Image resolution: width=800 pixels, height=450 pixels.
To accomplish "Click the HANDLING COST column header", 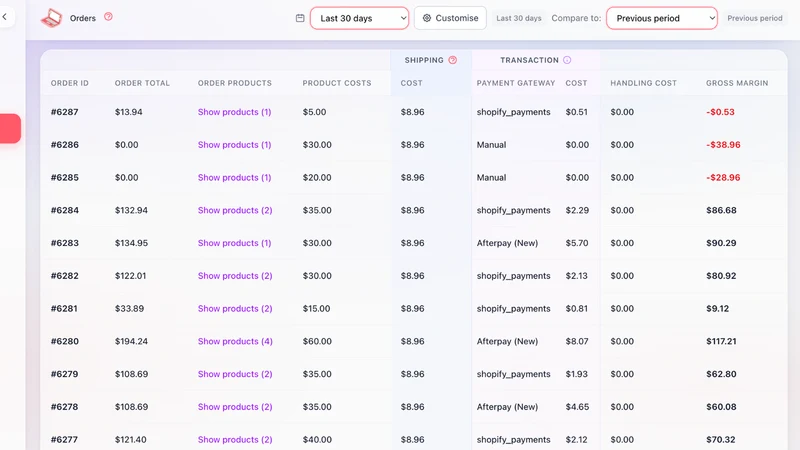I will (643, 83).
